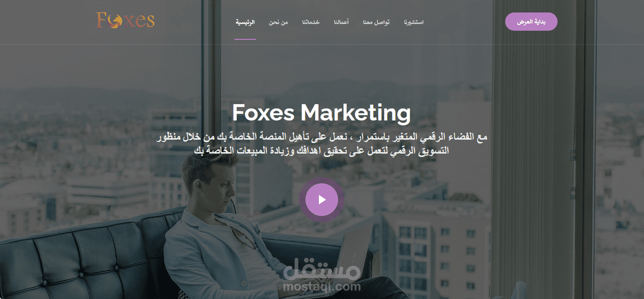
Task: Click the fox emblem inside the logo
Action: (x=115, y=21)
